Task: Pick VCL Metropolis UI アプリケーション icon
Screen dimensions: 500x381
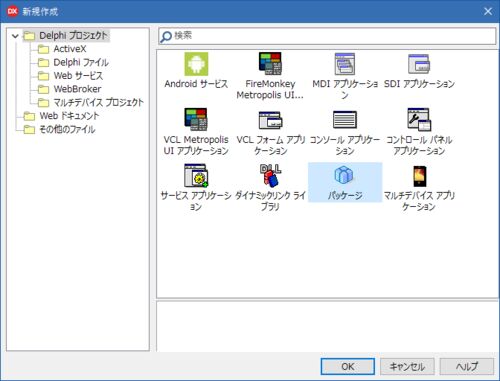Action: (196, 119)
